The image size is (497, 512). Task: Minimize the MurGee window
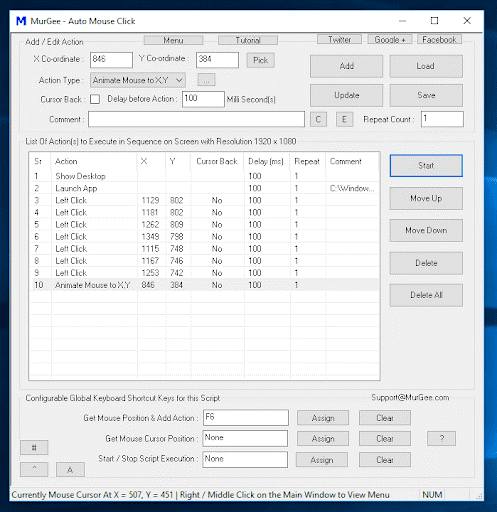tap(402, 21)
